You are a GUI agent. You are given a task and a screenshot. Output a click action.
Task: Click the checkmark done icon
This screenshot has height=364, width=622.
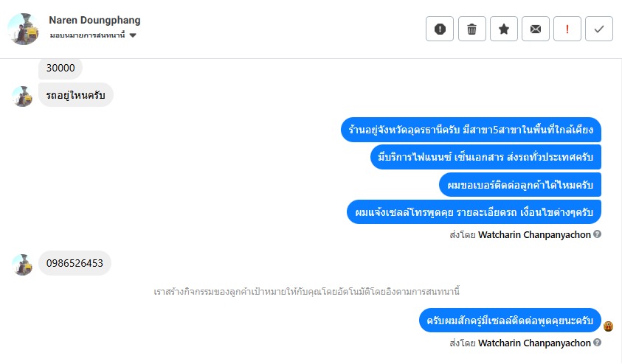599,29
